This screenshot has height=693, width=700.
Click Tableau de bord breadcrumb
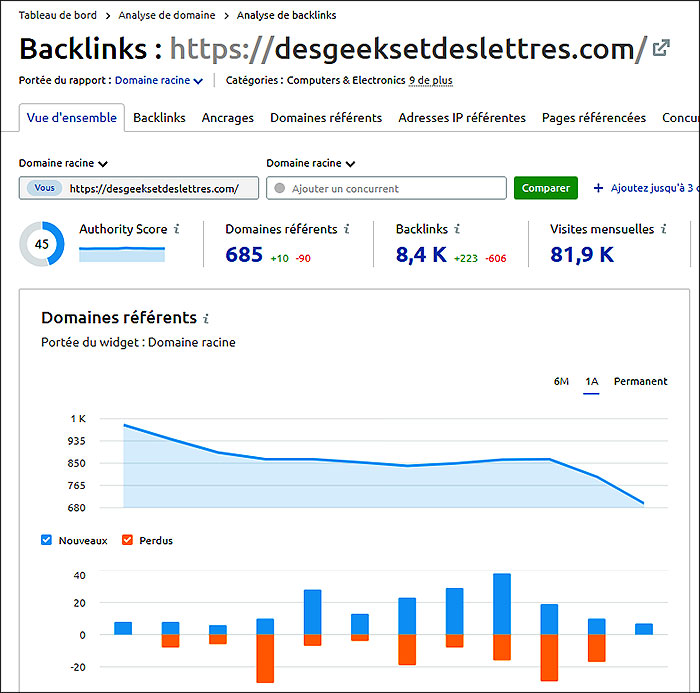58,15
